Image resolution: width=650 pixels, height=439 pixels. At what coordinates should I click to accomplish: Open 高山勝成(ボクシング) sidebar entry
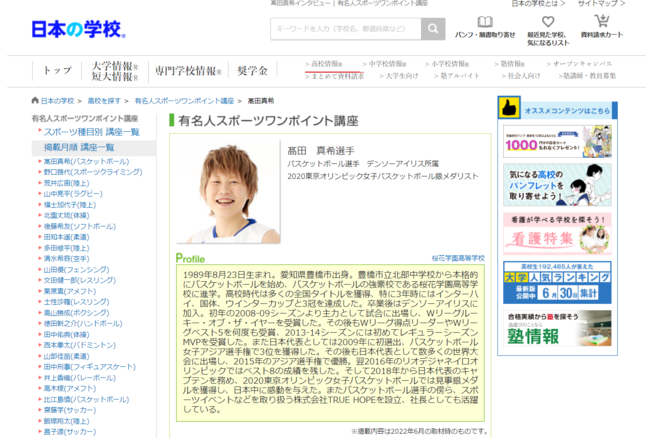77,313
